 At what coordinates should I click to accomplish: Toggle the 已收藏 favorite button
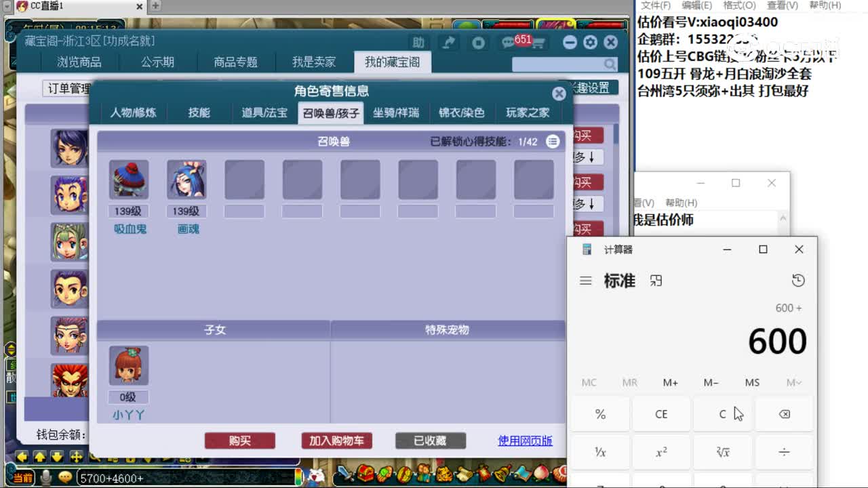430,440
